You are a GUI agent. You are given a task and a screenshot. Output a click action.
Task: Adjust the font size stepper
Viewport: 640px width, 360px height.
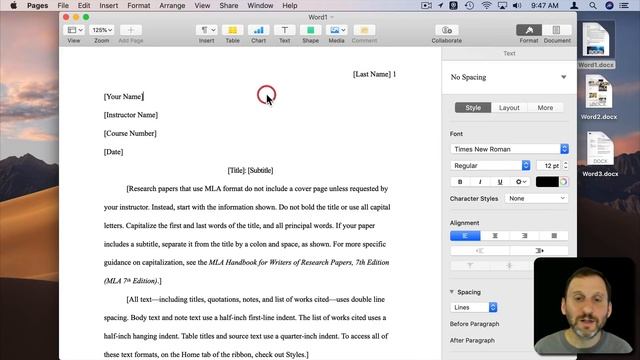(x=566, y=165)
